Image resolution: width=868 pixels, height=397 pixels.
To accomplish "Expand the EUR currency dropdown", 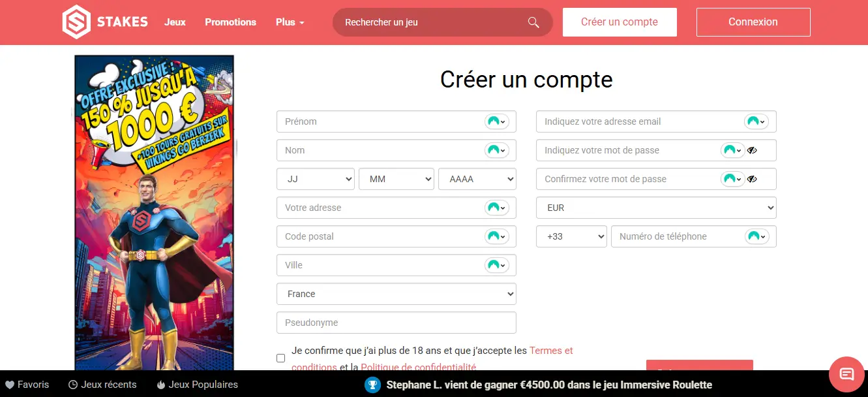I will pyautogui.click(x=656, y=208).
